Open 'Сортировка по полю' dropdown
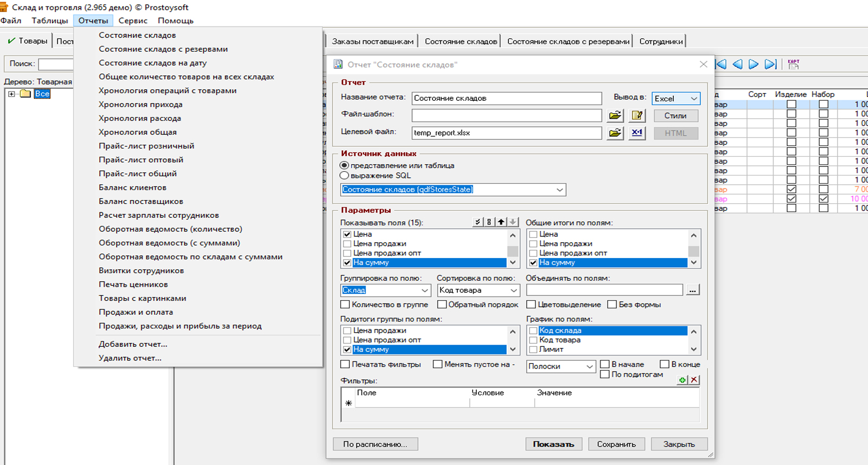868x465 pixels. 514,290
